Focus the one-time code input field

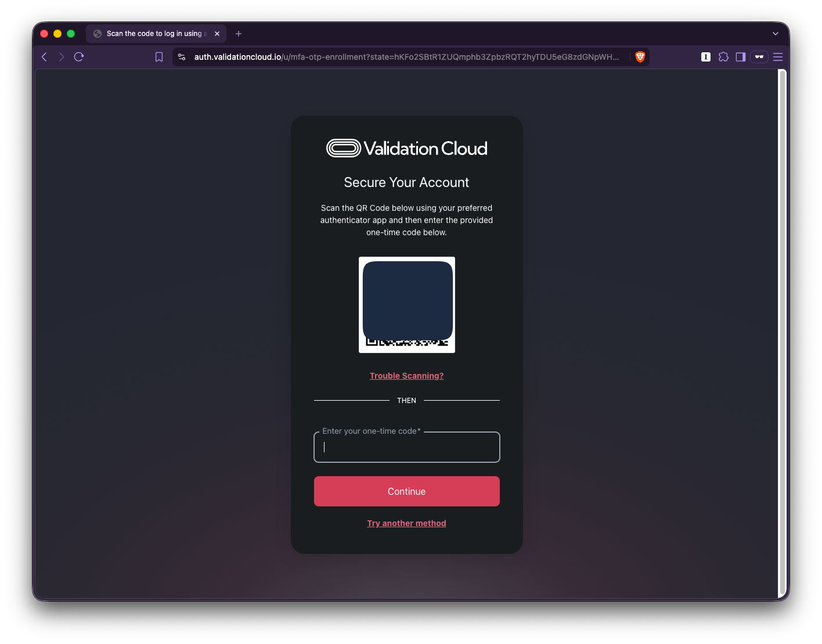(407, 447)
